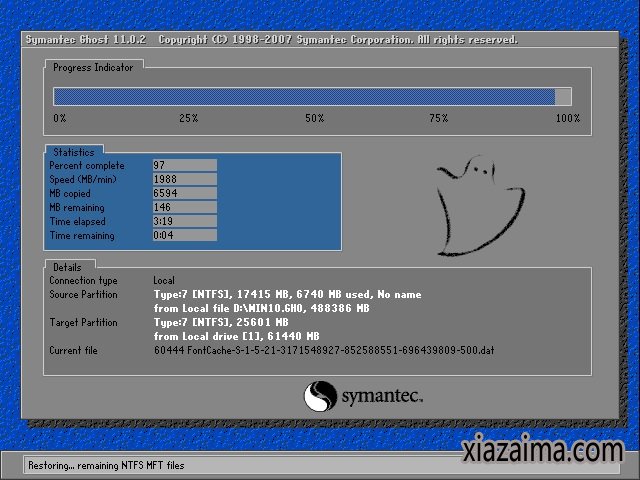Click the Connection type Local value

coord(164,281)
